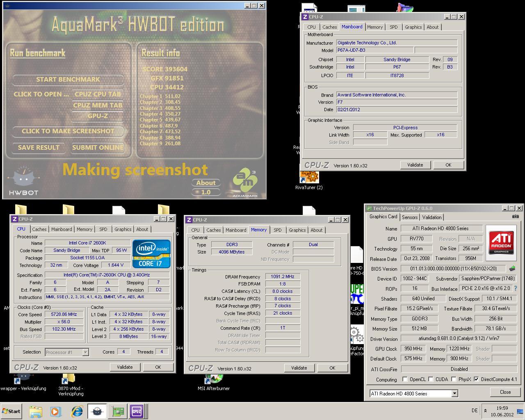This screenshot has width=525, height=420.
Task: Show hidden tray icons arrow
Action: pos(486,411)
